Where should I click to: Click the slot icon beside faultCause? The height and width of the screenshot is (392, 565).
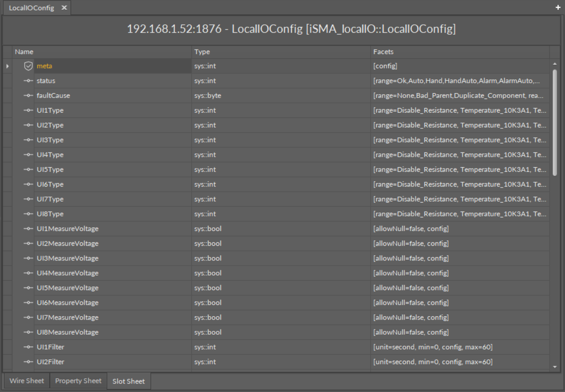(x=28, y=96)
